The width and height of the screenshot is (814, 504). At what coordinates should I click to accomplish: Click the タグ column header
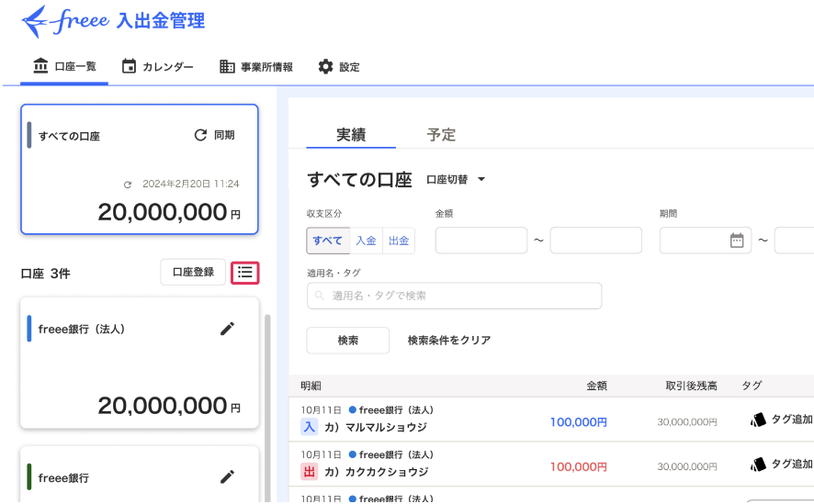pos(752,386)
